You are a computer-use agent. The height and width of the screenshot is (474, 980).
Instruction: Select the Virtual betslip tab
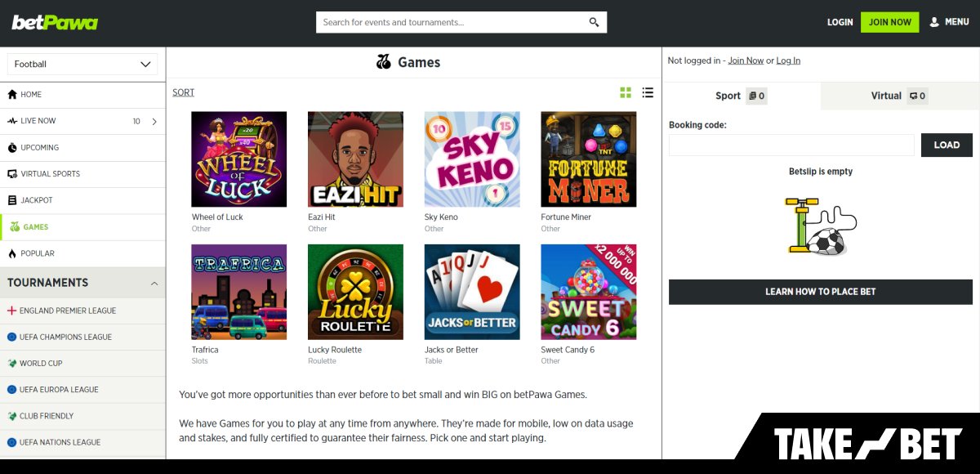[x=900, y=96]
